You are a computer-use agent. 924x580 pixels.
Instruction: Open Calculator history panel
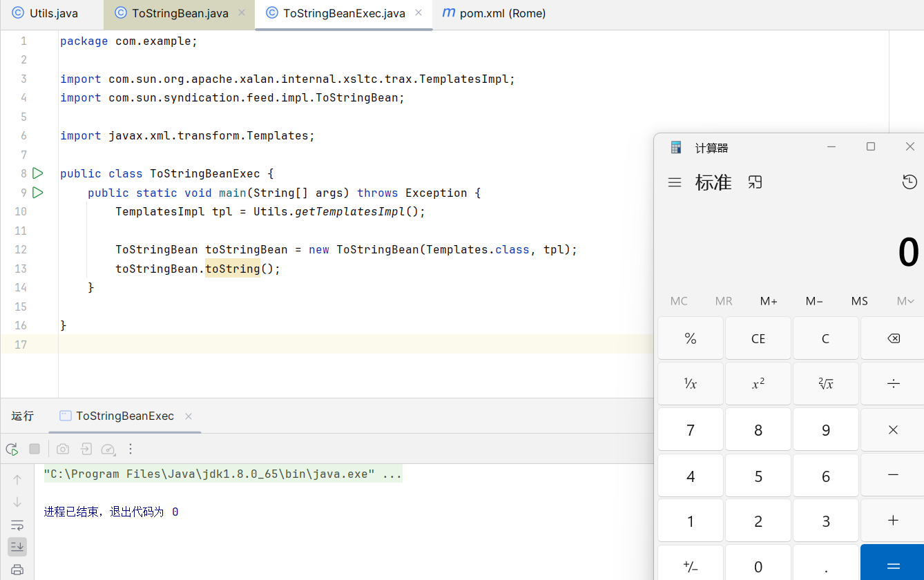(909, 182)
